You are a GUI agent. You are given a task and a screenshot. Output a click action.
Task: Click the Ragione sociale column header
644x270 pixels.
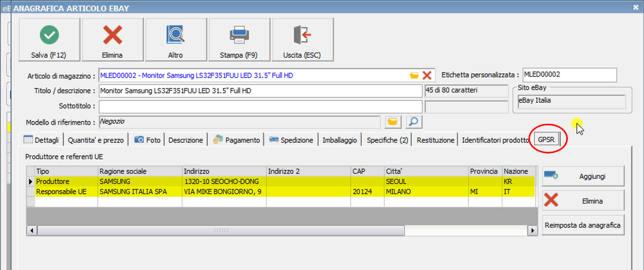140,171
